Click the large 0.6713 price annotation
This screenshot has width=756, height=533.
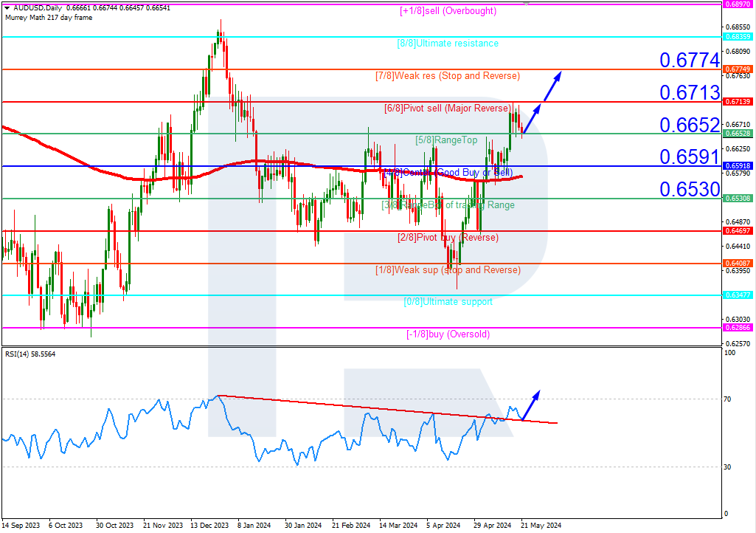(x=690, y=93)
